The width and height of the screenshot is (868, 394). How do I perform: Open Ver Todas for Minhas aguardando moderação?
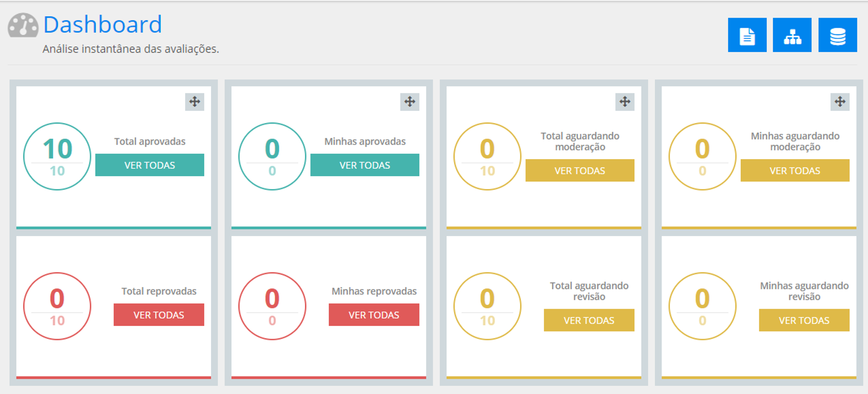[795, 170]
